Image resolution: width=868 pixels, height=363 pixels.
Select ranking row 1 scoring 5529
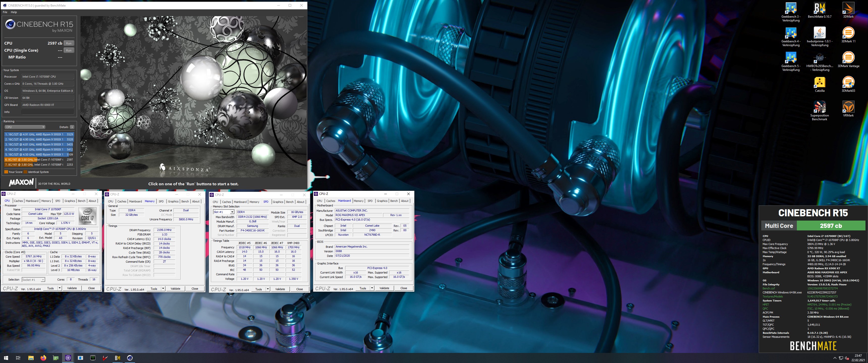[39, 134]
